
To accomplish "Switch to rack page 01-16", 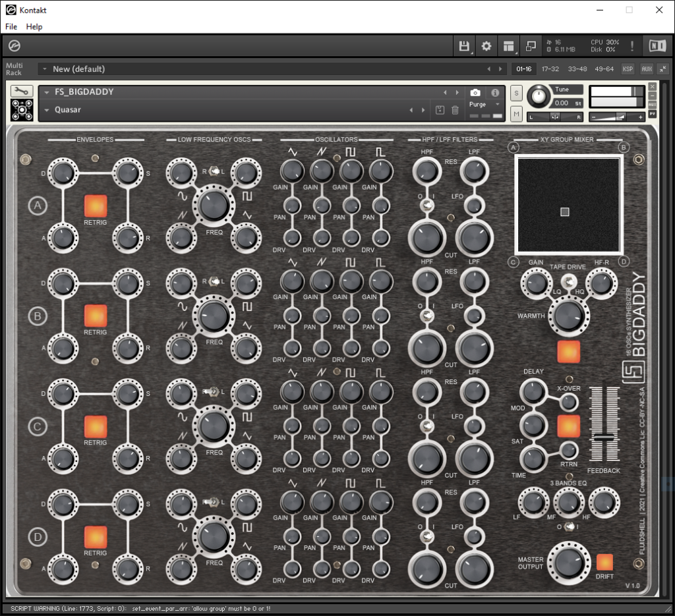I will click(524, 69).
